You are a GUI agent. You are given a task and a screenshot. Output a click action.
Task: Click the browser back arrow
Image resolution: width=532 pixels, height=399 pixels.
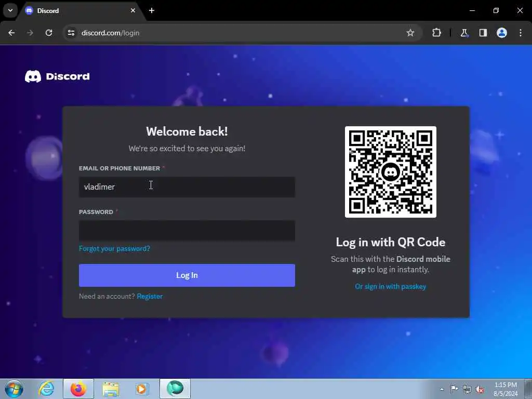click(11, 33)
